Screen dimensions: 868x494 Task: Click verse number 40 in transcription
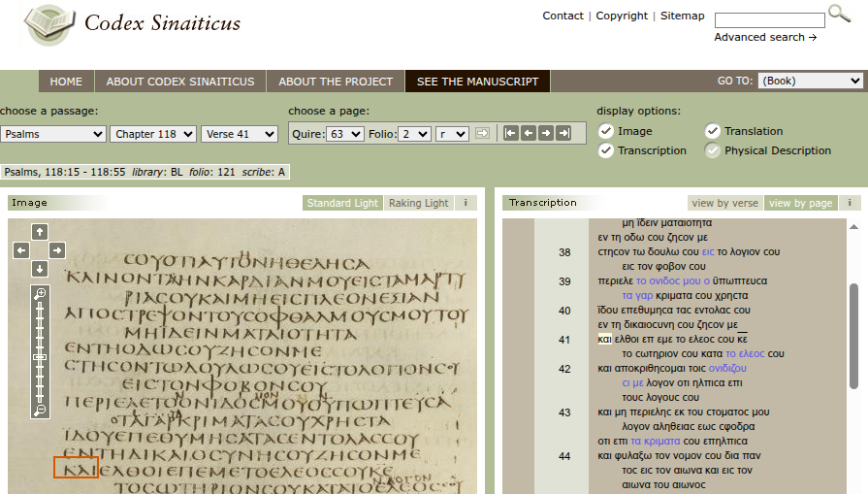[x=564, y=311]
